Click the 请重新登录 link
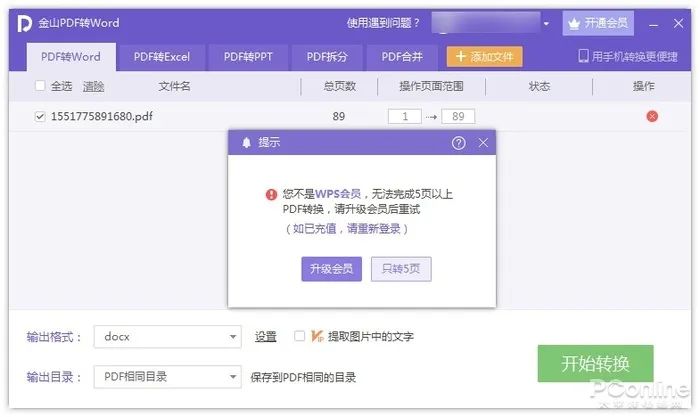700x417 pixels. tap(374, 229)
